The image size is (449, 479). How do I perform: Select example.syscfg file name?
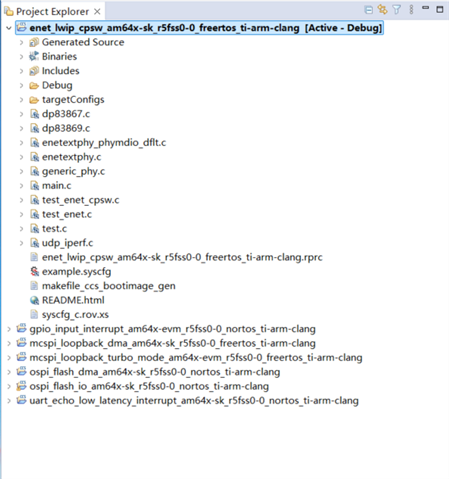pyautogui.click(x=76, y=272)
